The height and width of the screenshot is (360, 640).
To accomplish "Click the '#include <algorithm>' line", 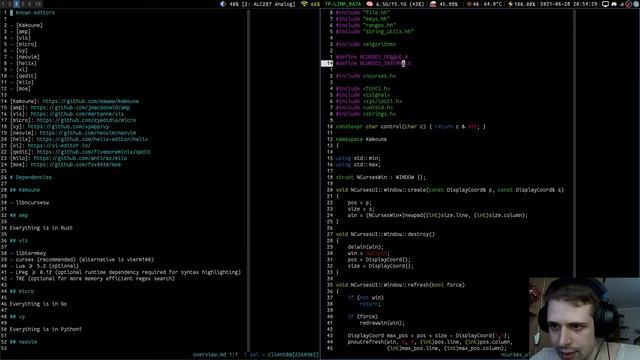I will tap(366, 44).
